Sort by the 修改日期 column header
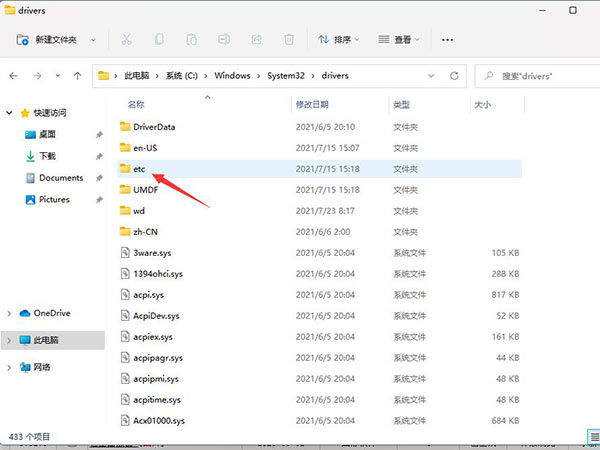Screen dimensions: 600x450 [x=312, y=104]
